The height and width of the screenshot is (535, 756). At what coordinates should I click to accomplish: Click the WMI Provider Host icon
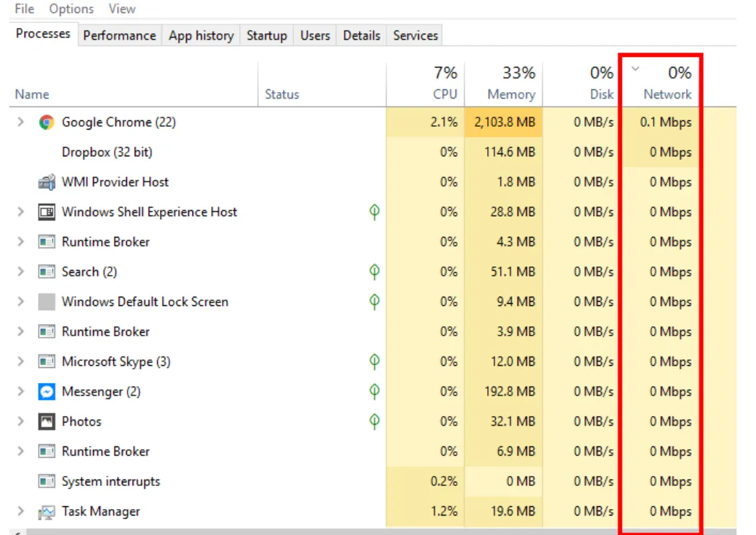[47, 181]
